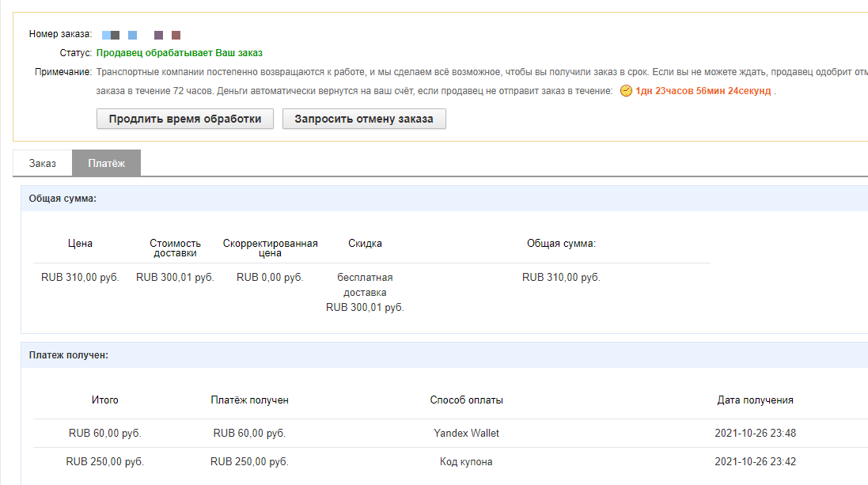Image resolution: width=868 pixels, height=485 pixels.
Task: Switch to the Заказ tab
Action: click(x=43, y=163)
